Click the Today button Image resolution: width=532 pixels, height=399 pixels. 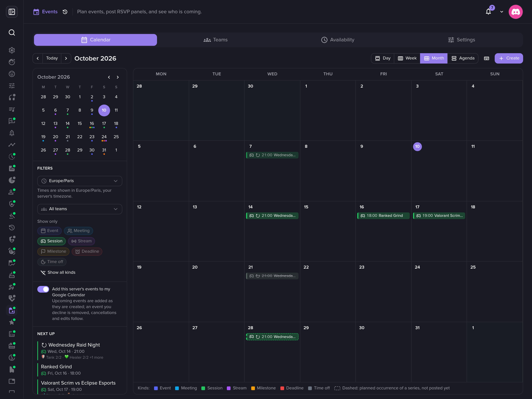[x=52, y=58]
